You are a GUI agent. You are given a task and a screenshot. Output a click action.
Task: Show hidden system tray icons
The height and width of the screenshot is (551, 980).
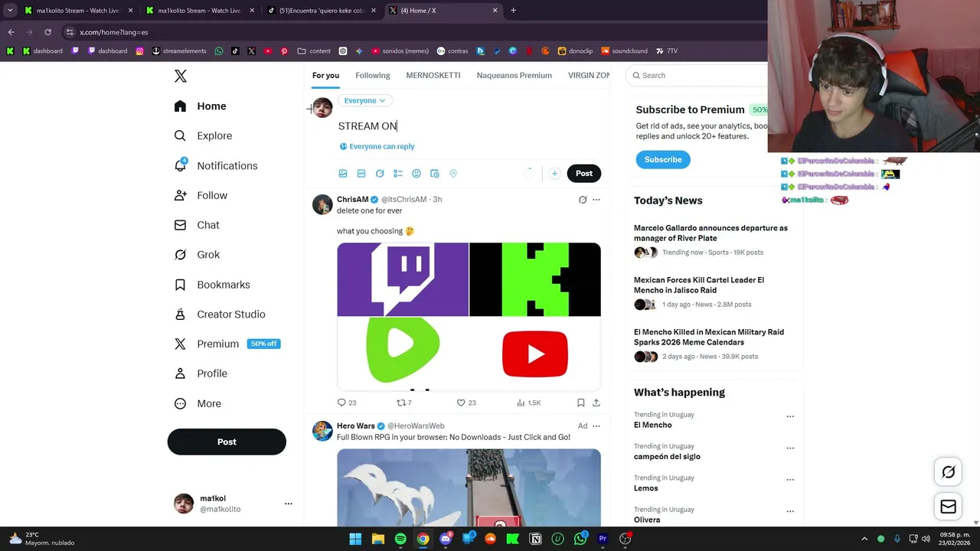864,539
